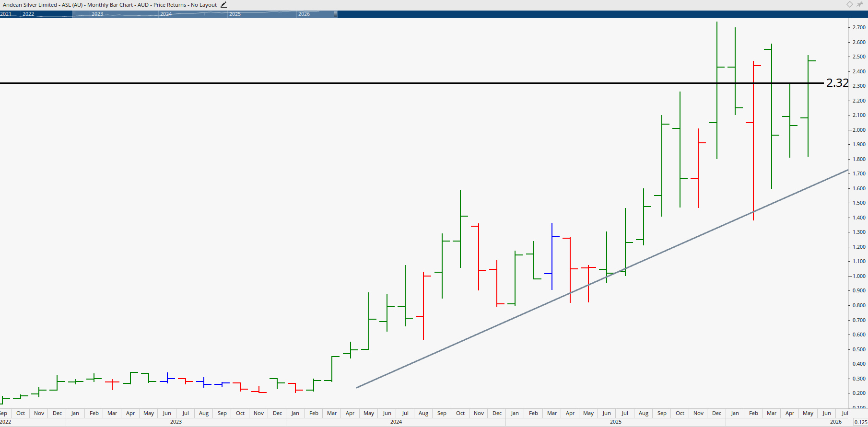Click the diamond icon in top-right corner

click(850, 4)
